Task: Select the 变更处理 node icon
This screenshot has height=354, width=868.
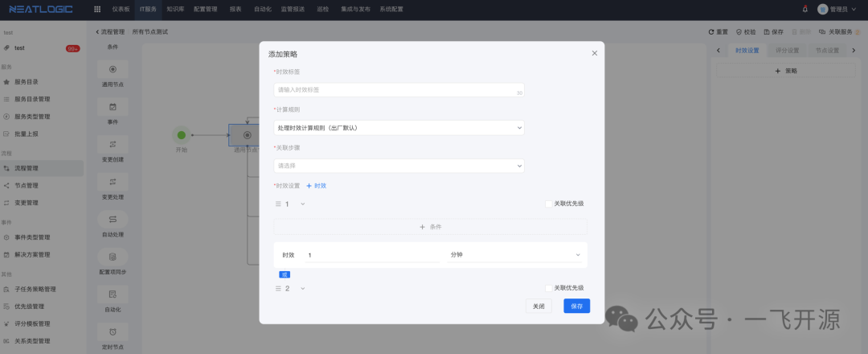Action: 113,182
